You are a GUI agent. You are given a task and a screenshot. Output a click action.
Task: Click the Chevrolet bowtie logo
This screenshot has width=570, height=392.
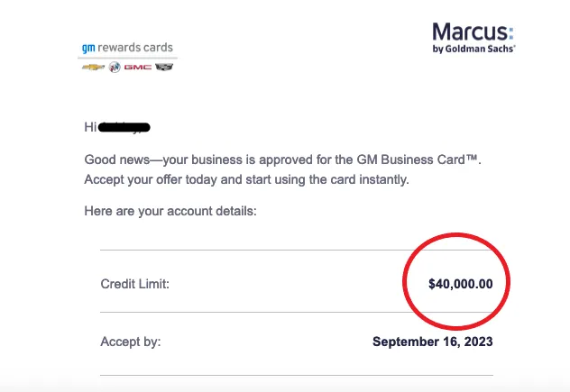tap(93, 68)
